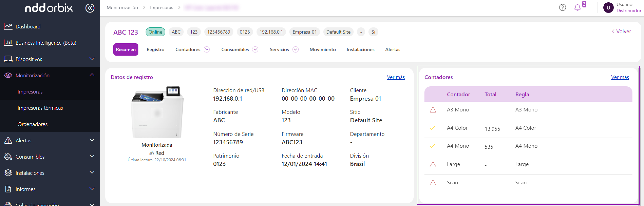Open Business Intelligence (Beta) bar icon
Viewport: 644px width, 206px height.
pos(8,43)
